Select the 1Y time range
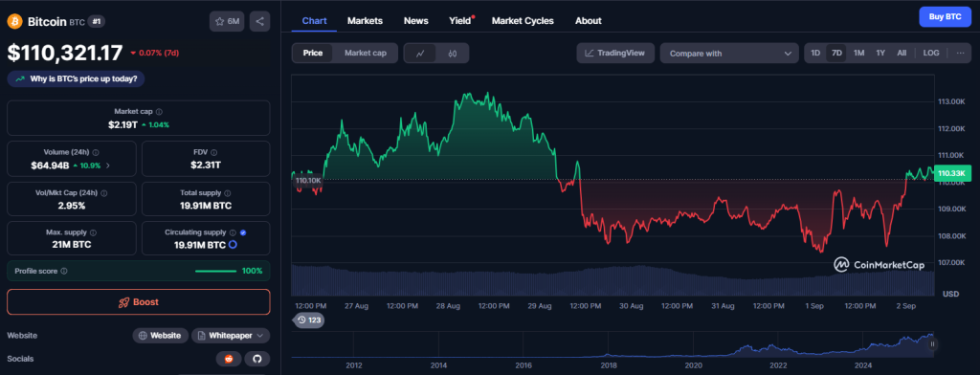 [880, 54]
